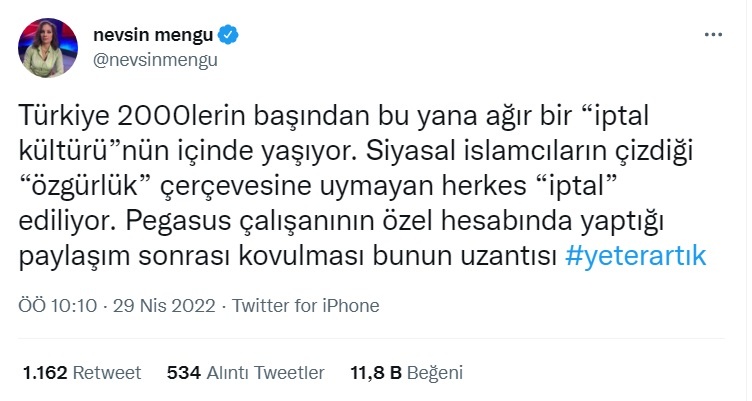
Task: Show the 534 Alıntı Tweetler list
Action: click(x=245, y=373)
